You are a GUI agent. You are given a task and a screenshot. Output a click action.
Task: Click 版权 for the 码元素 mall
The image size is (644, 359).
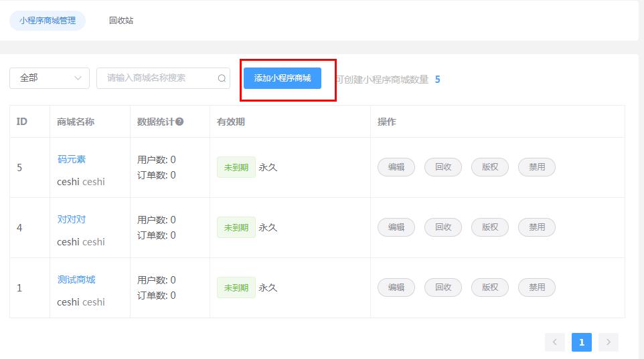click(x=490, y=167)
